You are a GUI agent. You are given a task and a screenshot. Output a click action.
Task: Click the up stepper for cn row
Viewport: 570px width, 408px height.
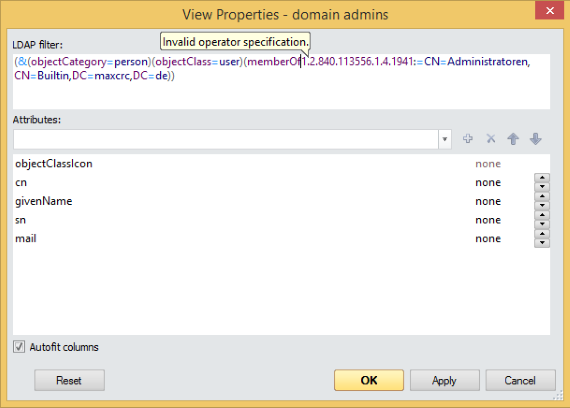pyautogui.click(x=542, y=178)
